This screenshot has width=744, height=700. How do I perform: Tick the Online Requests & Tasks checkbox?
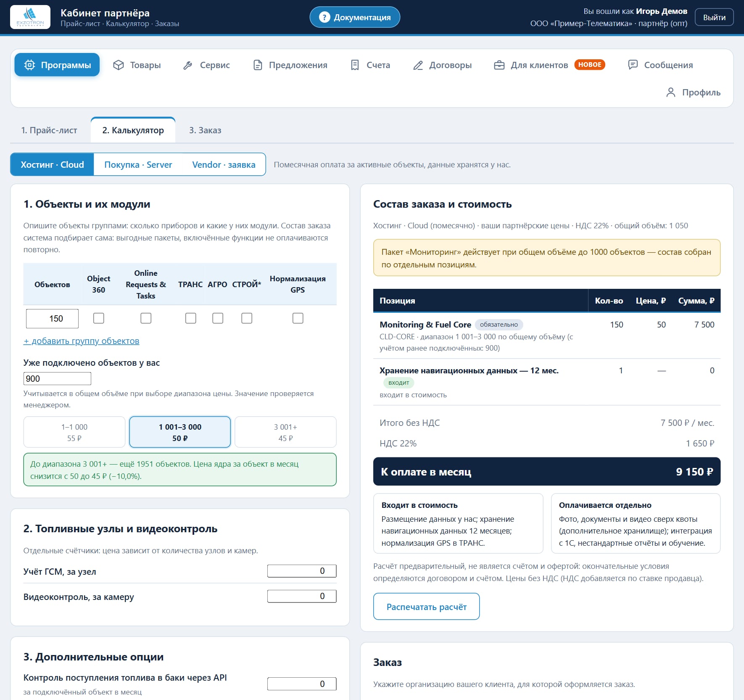pyautogui.click(x=146, y=318)
